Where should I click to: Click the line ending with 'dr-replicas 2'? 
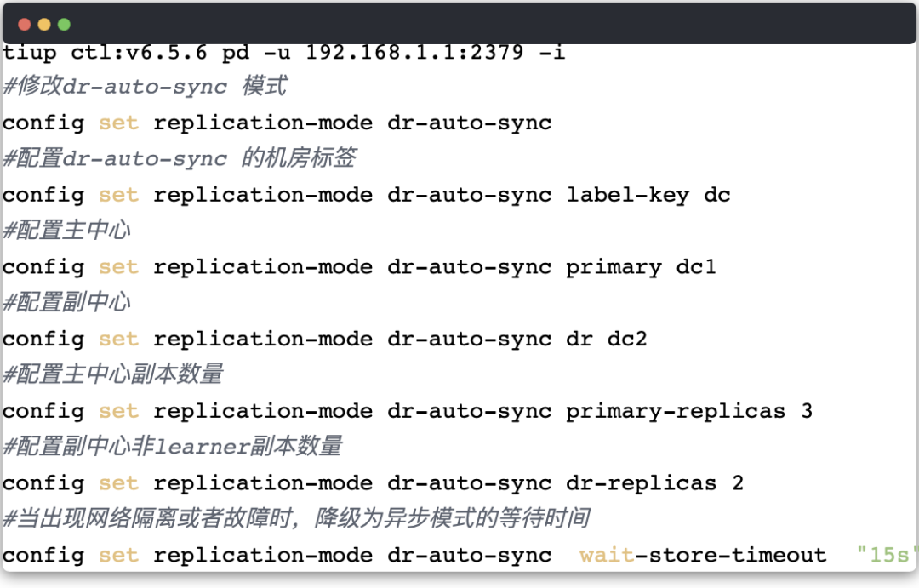click(x=373, y=483)
